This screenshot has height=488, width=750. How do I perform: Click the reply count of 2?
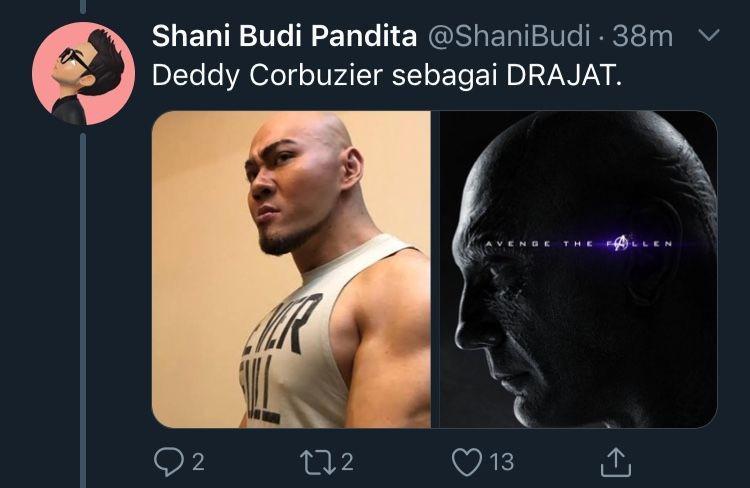(198, 462)
